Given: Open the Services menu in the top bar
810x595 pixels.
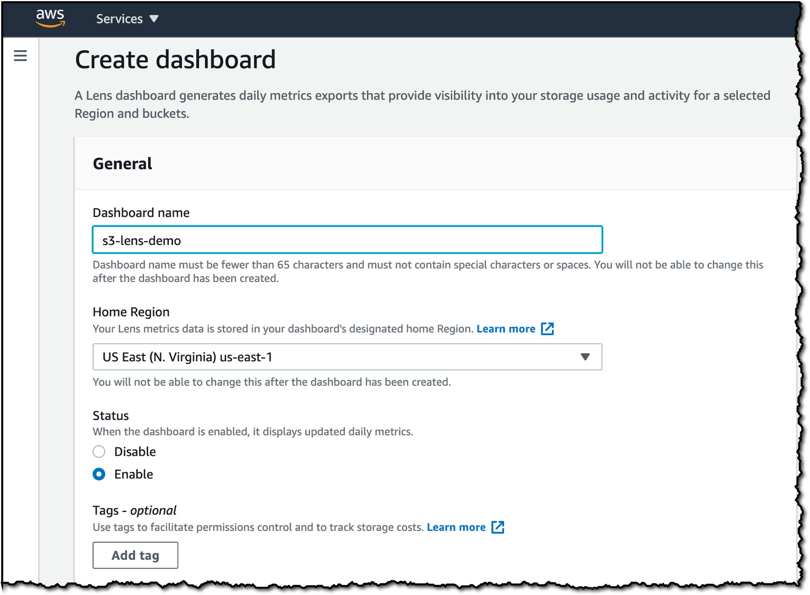Looking at the screenshot, I should tap(120, 18).
